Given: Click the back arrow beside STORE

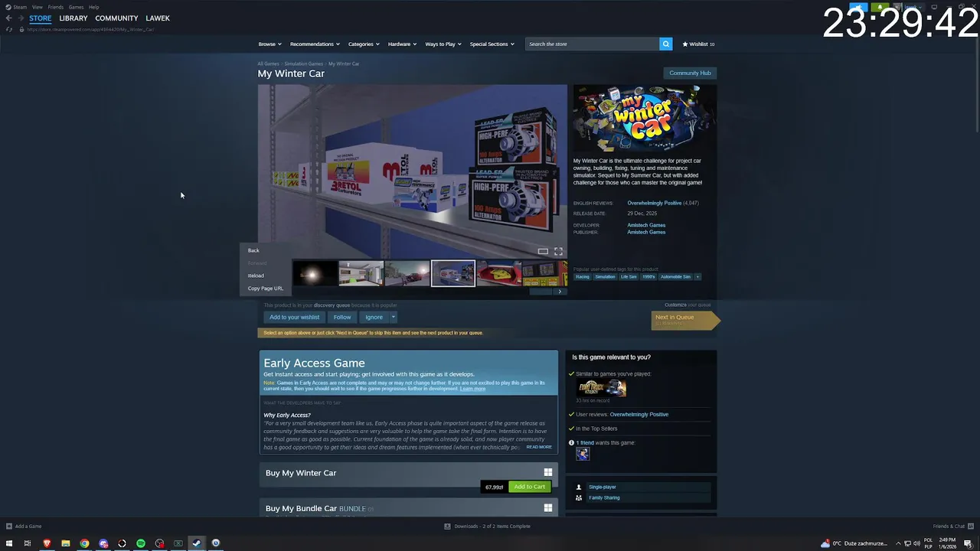Looking at the screenshot, I should 8,18.
